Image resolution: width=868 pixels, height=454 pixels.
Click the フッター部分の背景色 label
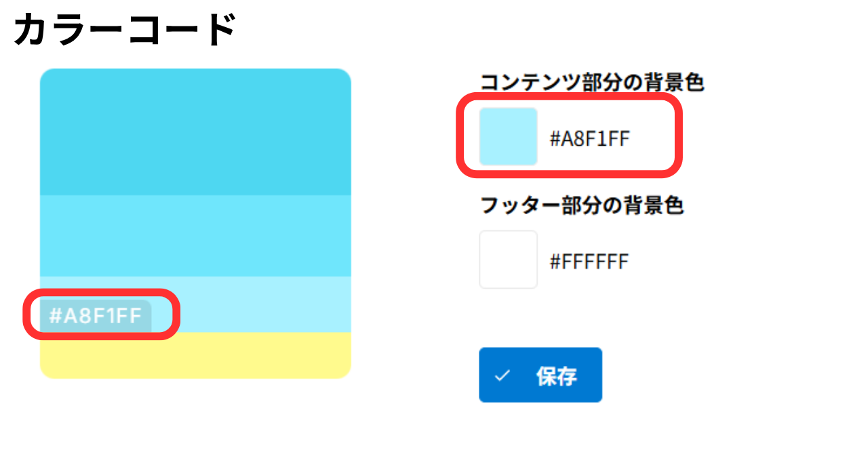click(581, 205)
